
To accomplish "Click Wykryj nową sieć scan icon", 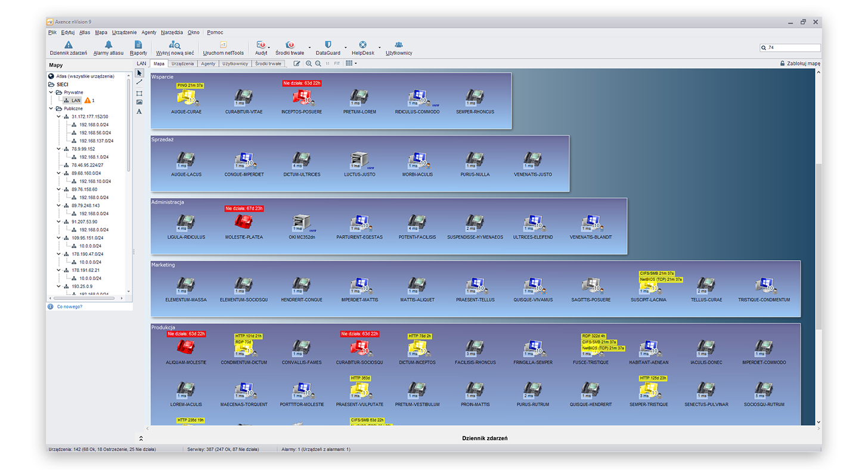I will 175,45.
